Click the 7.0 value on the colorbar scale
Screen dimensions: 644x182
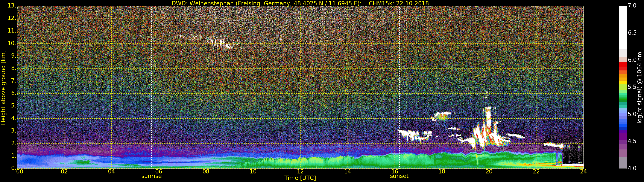(x=632, y=6)
